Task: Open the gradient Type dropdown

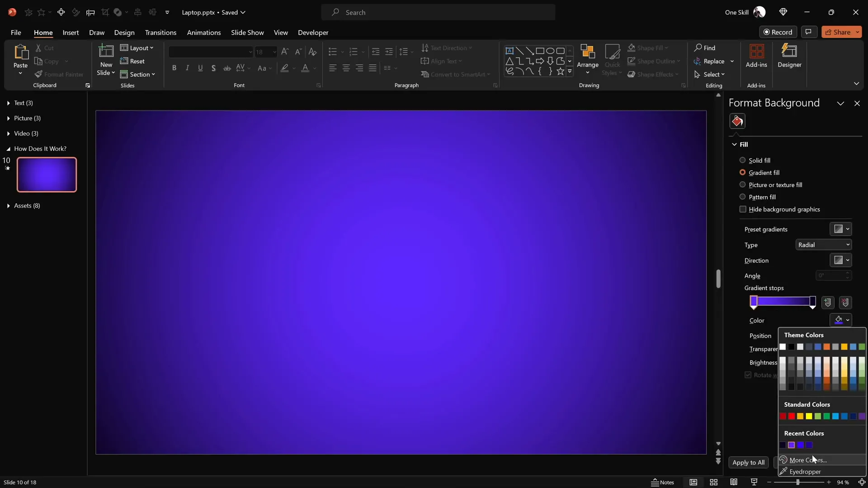Action: pyautogui.click(x=823, y=245)
